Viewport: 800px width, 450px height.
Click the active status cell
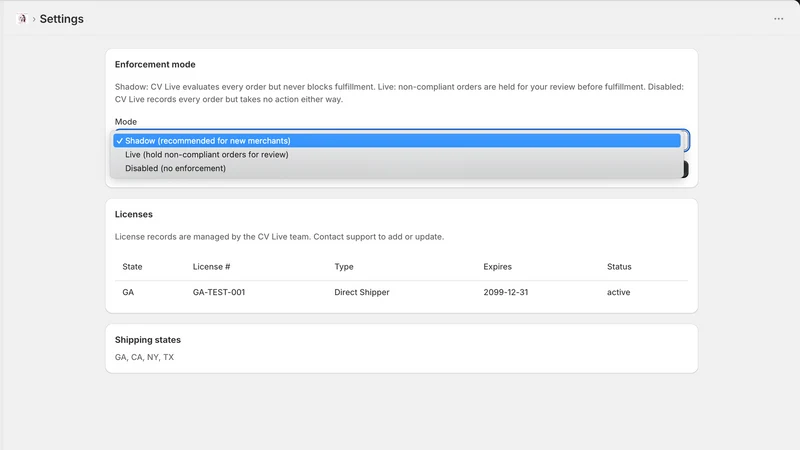pyautogui.click(x=618, y=292)
